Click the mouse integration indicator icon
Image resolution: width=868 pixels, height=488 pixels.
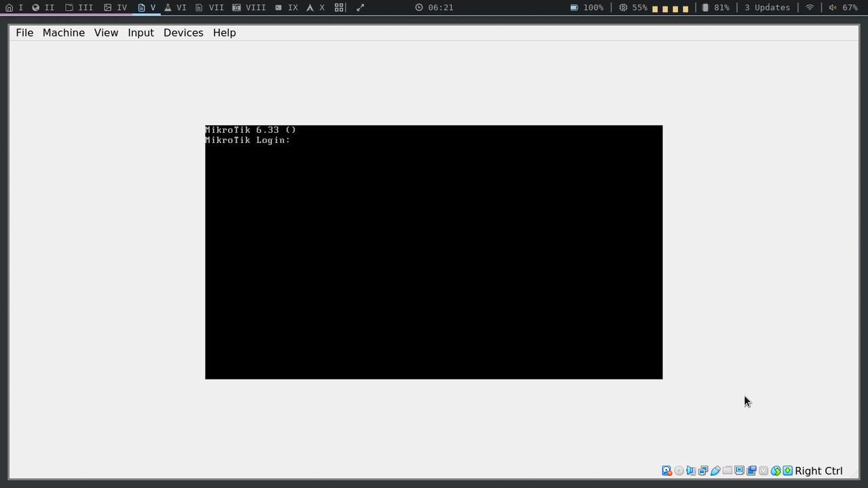[x=776, y=470]
